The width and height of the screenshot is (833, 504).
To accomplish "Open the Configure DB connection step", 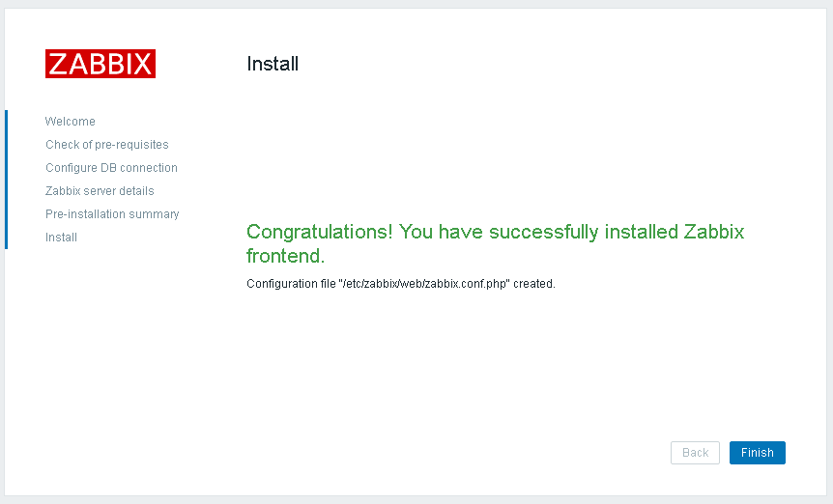I will click(x=111, y=168).
